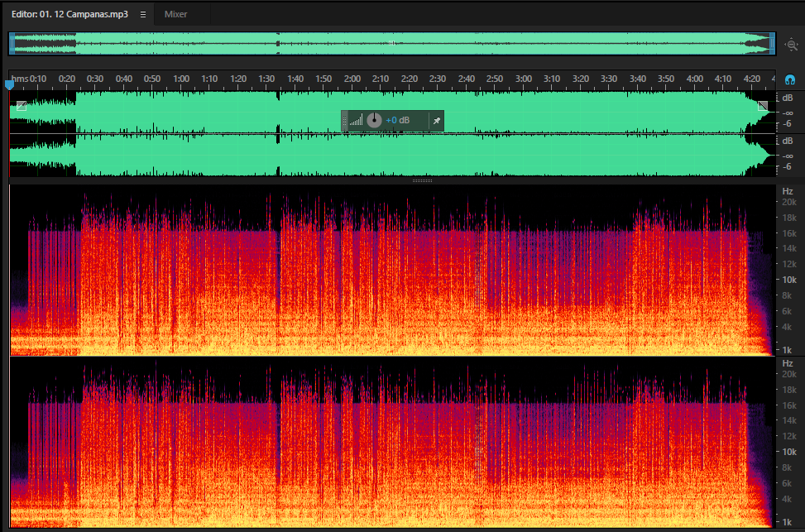The image size is (805, 532).
Task: Click the 16k label on the lower spectrogram scale
Action: tap(789, 405)
